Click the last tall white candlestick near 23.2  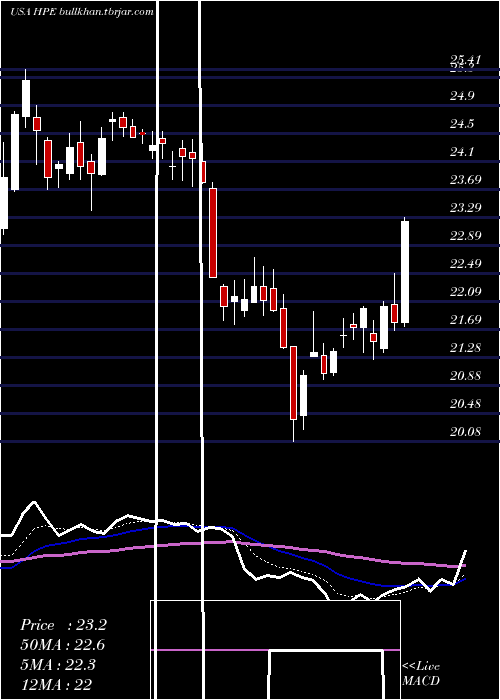(405, 272)
